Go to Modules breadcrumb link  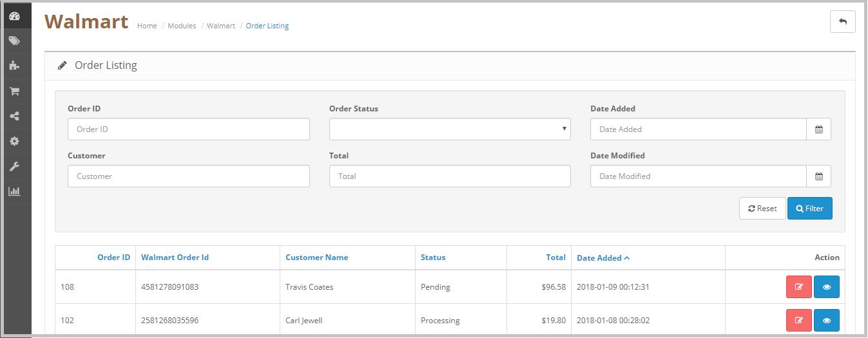pyautogui.click(x=182, y=26)
